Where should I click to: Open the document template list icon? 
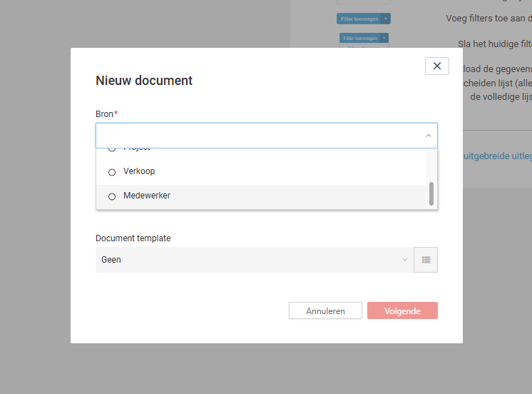pyautogui.click(x=426, y=260)
